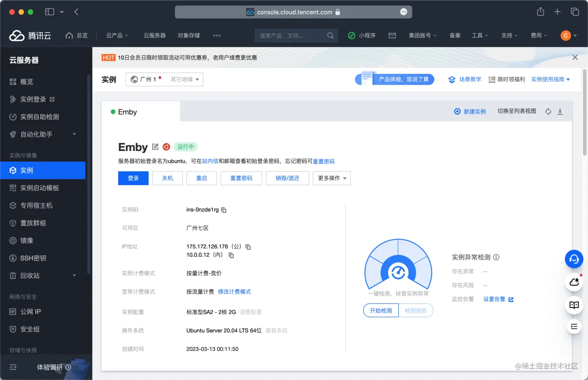Expand the 费用 menu
Image resolution: width=588 pixels, height=380 pixels.
[x=539, y=36]
